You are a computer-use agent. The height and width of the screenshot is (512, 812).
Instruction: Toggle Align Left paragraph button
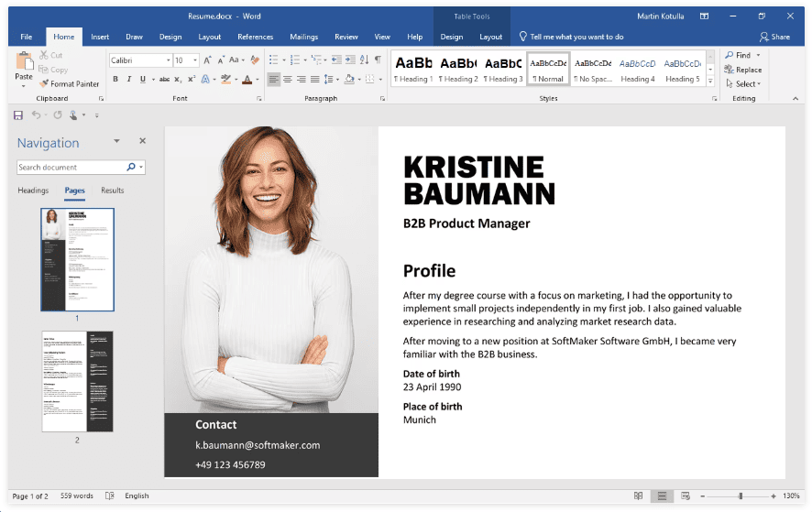(x=274, y=79)
